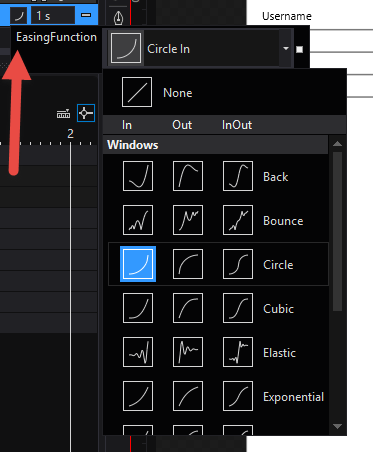Click the Elastic row label
Screen dimensions: 373x452
point(279,353)
